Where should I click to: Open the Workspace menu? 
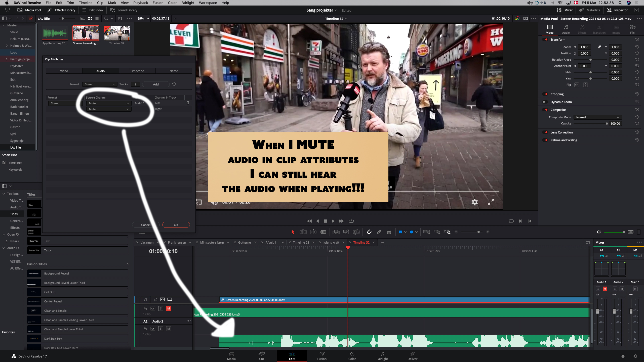(208, 3)
